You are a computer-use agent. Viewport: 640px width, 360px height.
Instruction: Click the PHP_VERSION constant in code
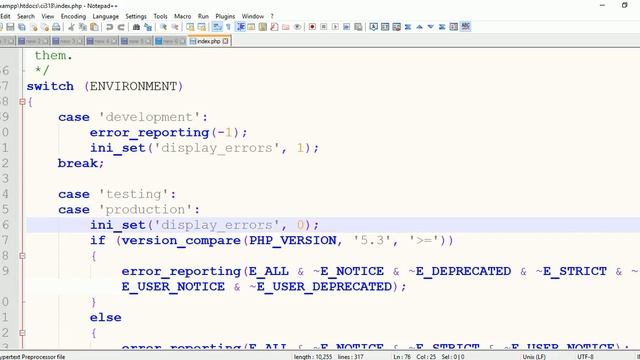(293, 241)
